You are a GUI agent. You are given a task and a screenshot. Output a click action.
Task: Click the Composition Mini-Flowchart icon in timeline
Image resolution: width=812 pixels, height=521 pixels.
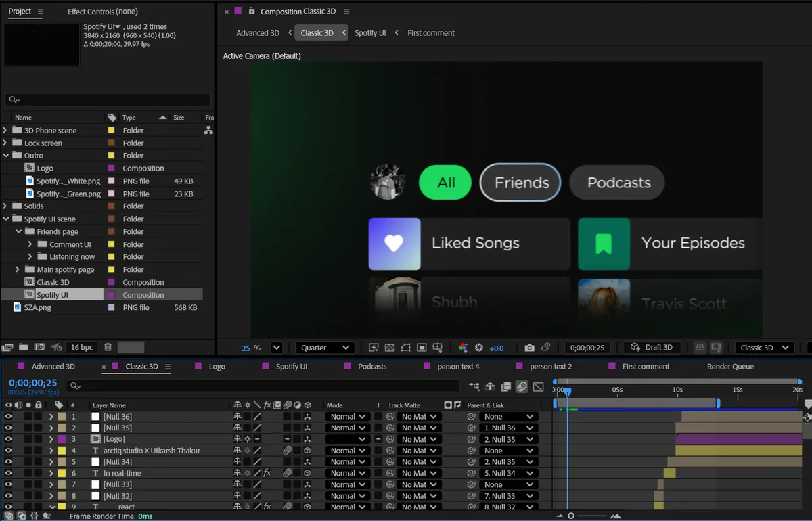pos(474,386)
